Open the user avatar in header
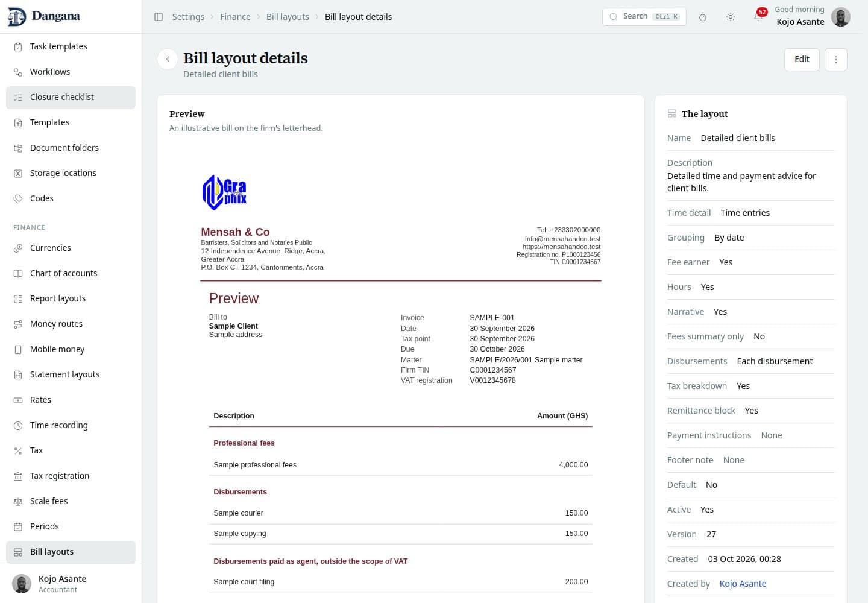The image size is (868, 603). pos(841,17)
